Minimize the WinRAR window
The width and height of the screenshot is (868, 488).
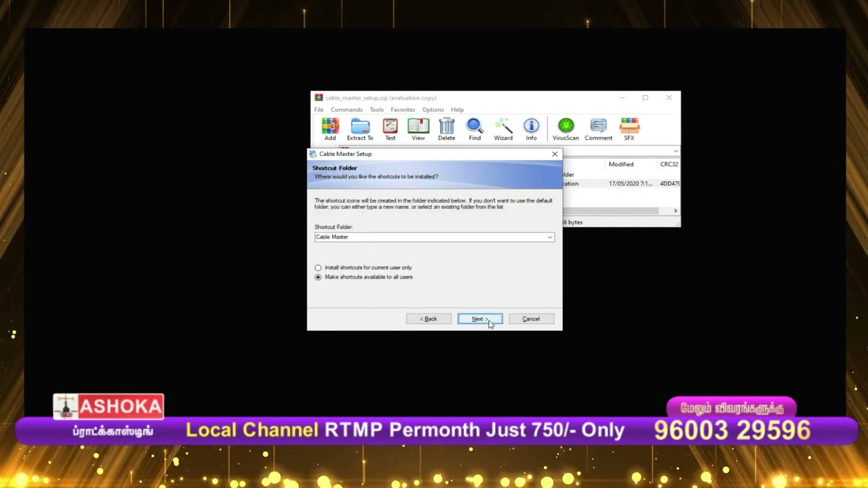pyautogui.click(x=622, y=98)
